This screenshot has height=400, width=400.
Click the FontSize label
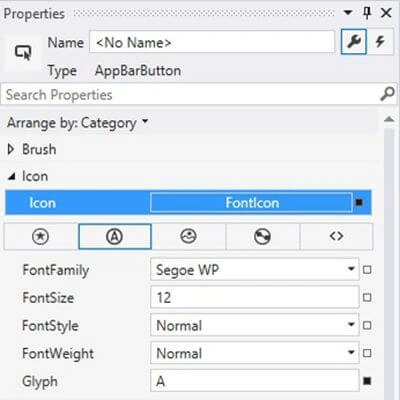pos(48,298)
